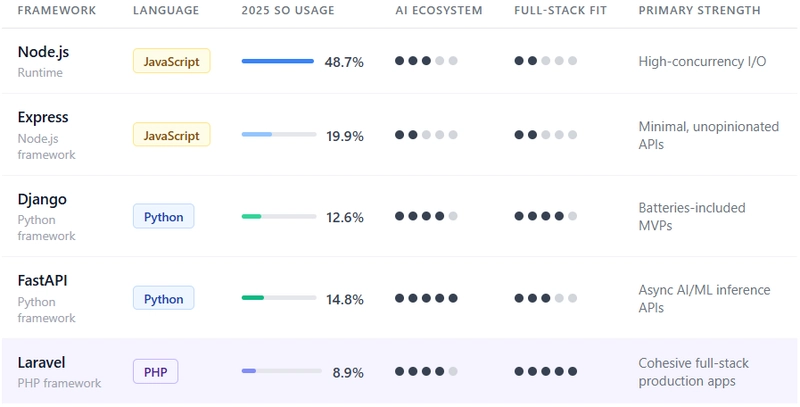This screenshot has width=800, height=407.
Task: Click the JavaScript badge in Node.js row
Action: (172, 61)
